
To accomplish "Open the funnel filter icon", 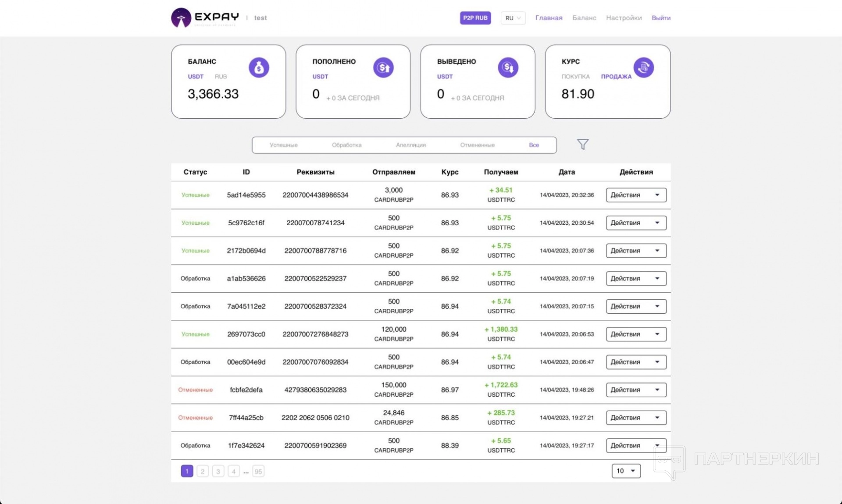I will pos(582,144).
